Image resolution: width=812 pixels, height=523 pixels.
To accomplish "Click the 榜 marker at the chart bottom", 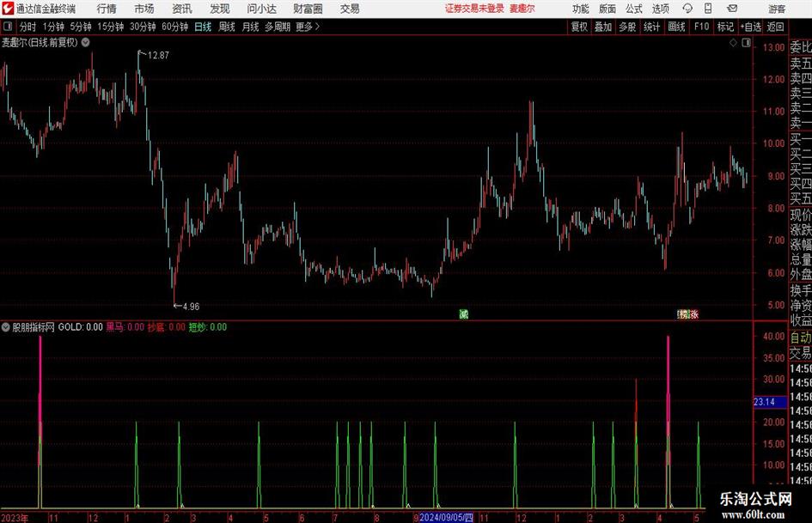I will pos(684,313).
